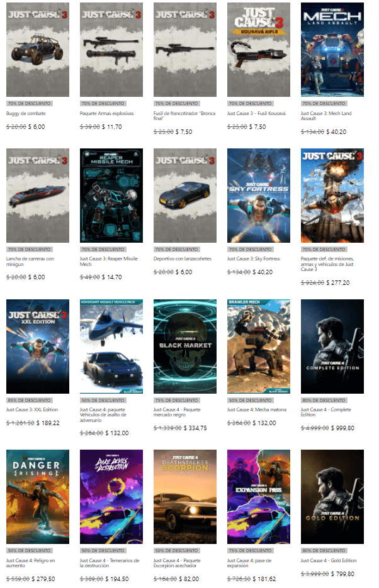Open the Kousavá Rifle cover thumbnail

258,50
